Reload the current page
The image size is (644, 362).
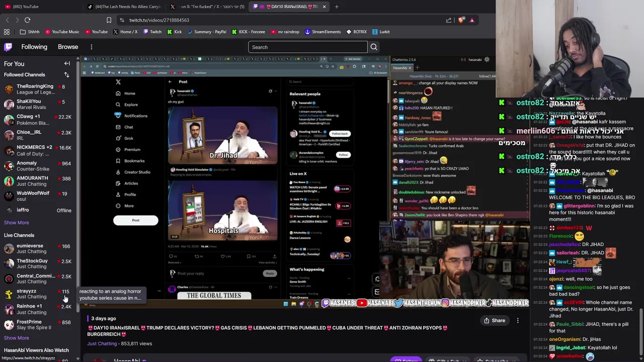point(27,20)
